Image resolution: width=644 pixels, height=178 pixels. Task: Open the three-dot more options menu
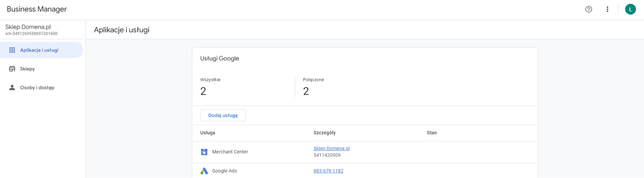(607, 9)
